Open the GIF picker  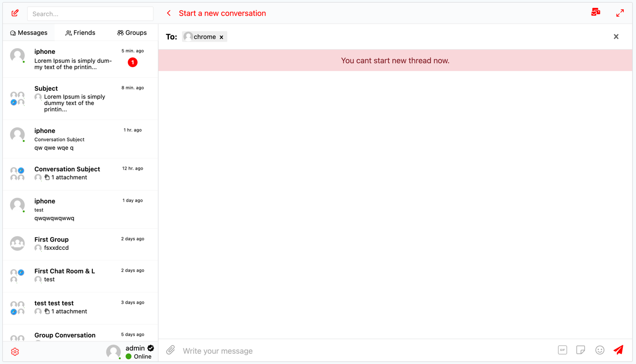click(563, 349)
